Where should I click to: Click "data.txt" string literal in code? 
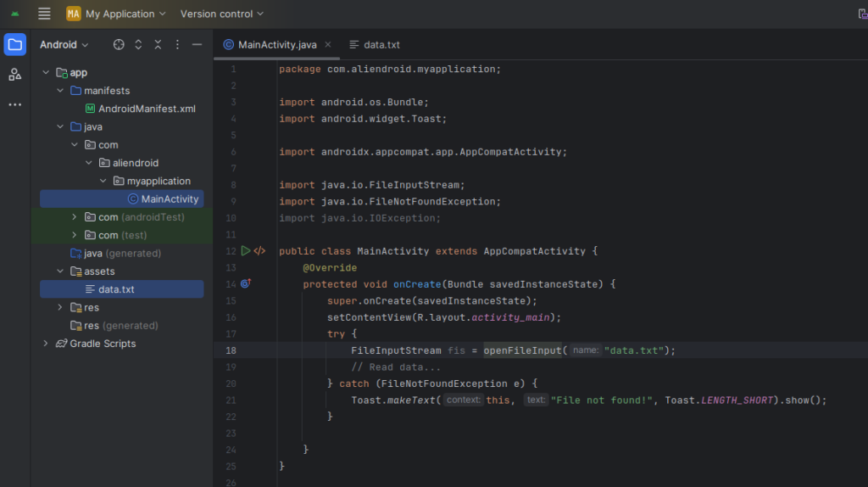click(x=634, y=350)
